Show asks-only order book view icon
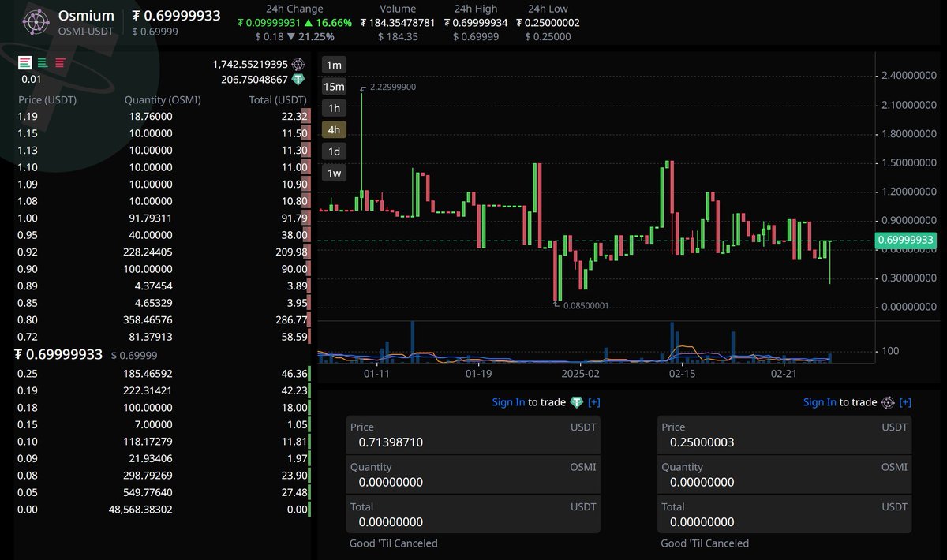 click(61, 62)
